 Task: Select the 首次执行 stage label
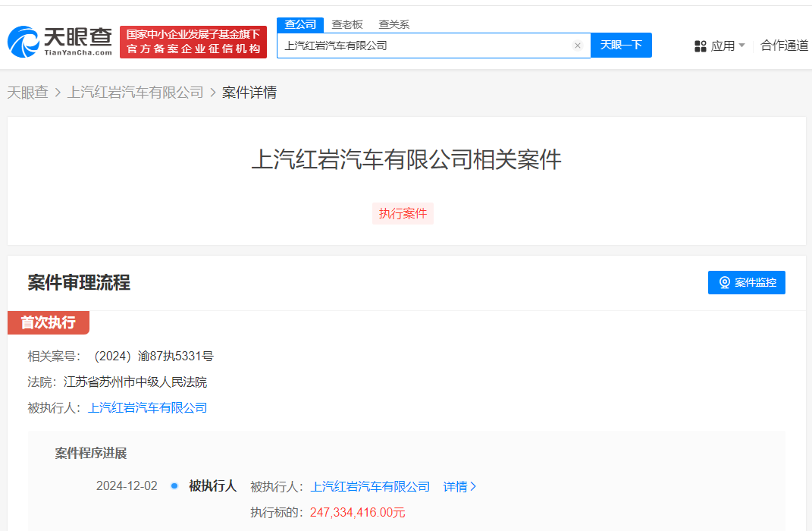[49, 322]
